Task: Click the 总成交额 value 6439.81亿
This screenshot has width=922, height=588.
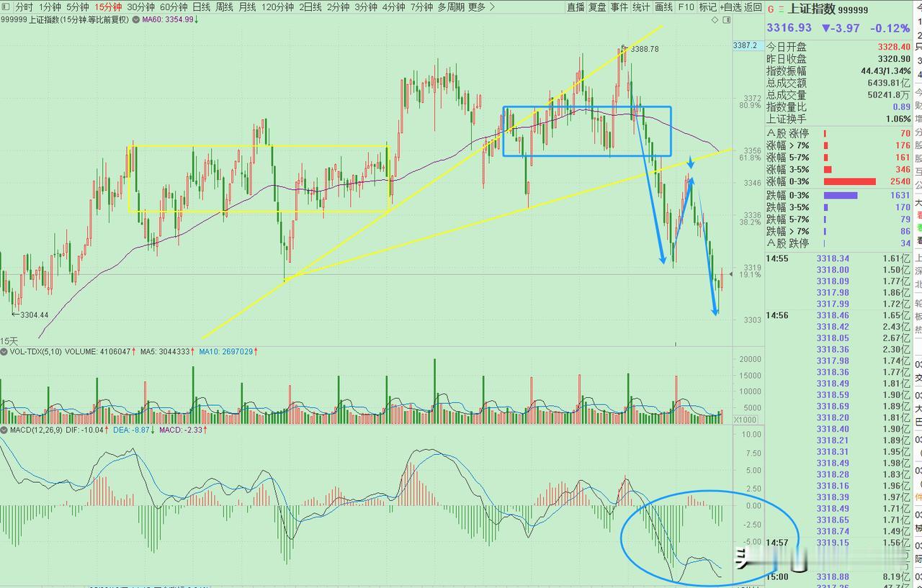Action: tap(890, 83)
